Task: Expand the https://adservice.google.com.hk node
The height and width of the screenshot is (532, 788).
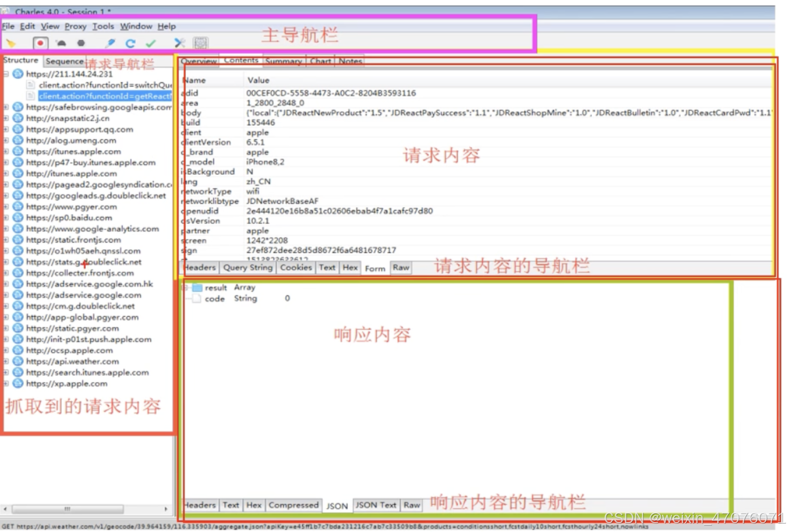Action: click(6, 284)
